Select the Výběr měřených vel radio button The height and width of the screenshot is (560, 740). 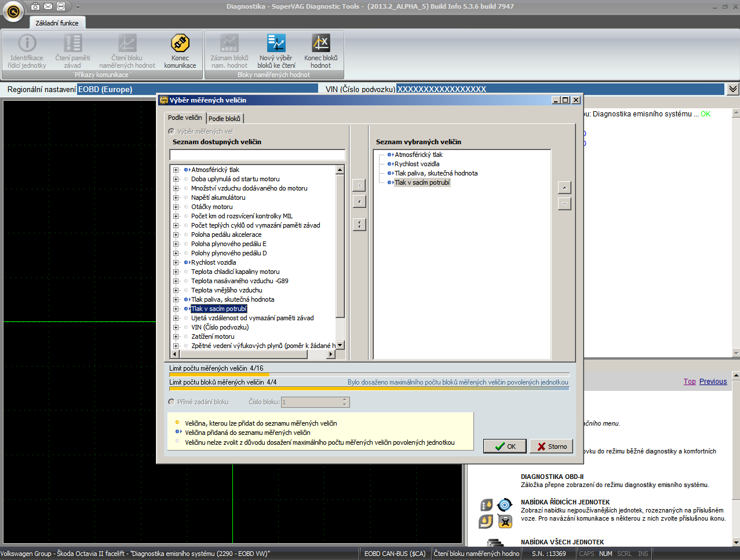[x=172, y=131]
